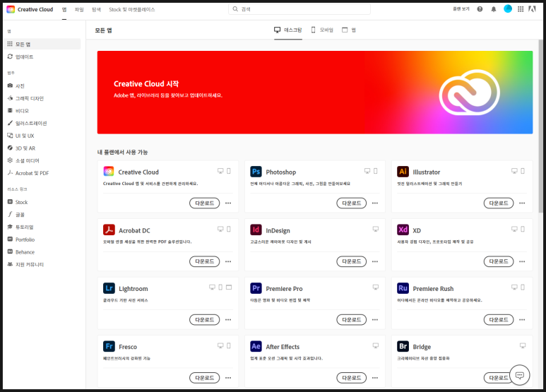Screen dimensions: 546x392
Task: Click the Creative Cloud card app icon
Action: (109, 172)
